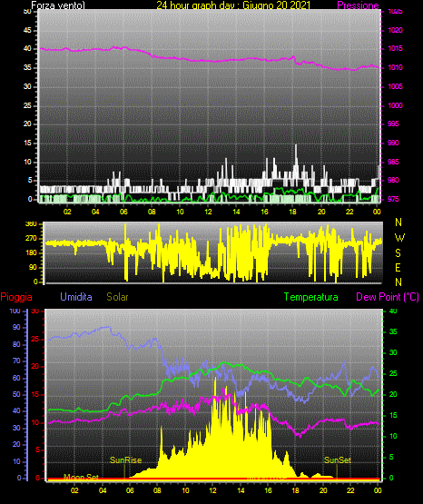Click the Pressione label
This screenshot has height=504, width=423.
358,5
